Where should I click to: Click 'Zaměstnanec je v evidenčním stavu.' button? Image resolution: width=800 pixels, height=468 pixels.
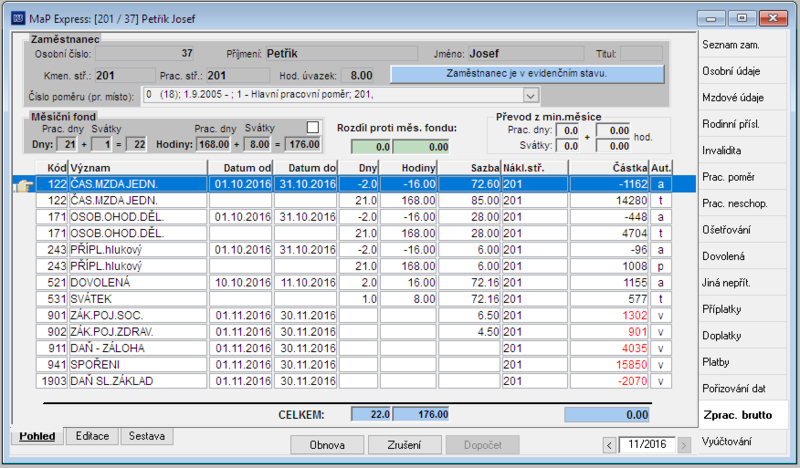click(527, 74)
